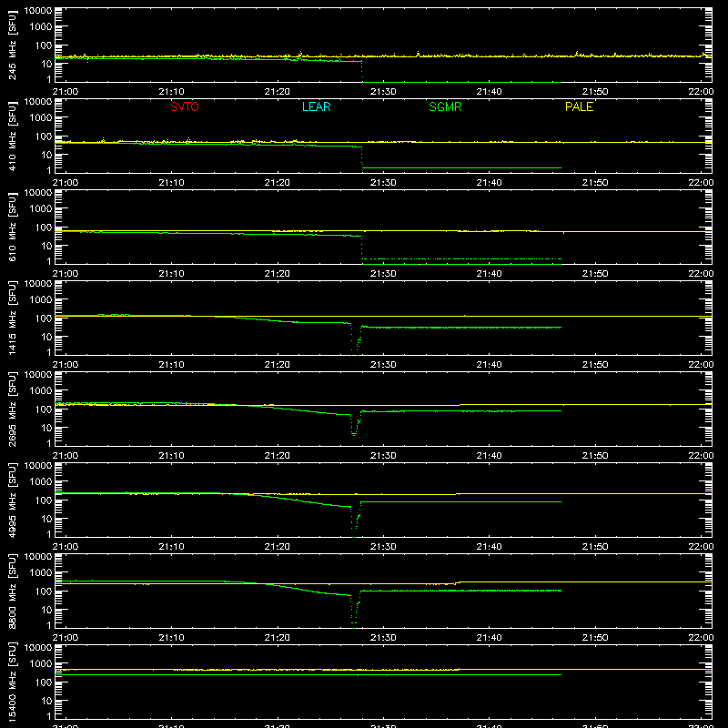
Task: Click the green SGMR station label
Action: (x=445, y=106)
